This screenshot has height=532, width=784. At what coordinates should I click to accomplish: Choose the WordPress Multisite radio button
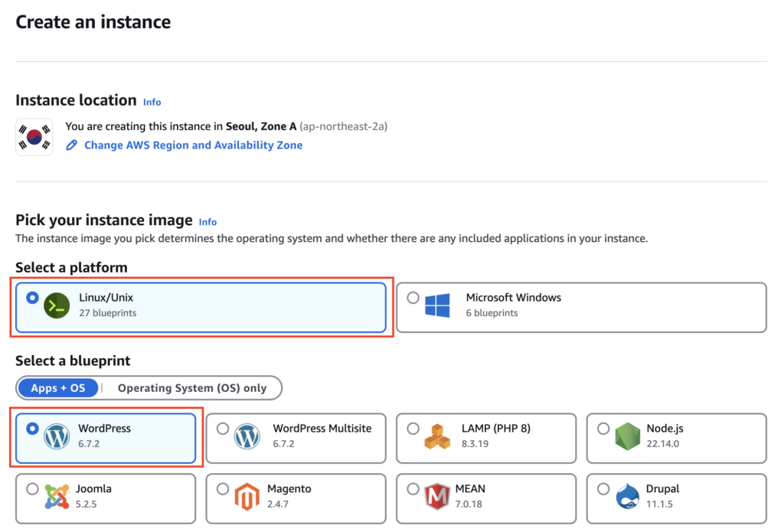[223, 429]
